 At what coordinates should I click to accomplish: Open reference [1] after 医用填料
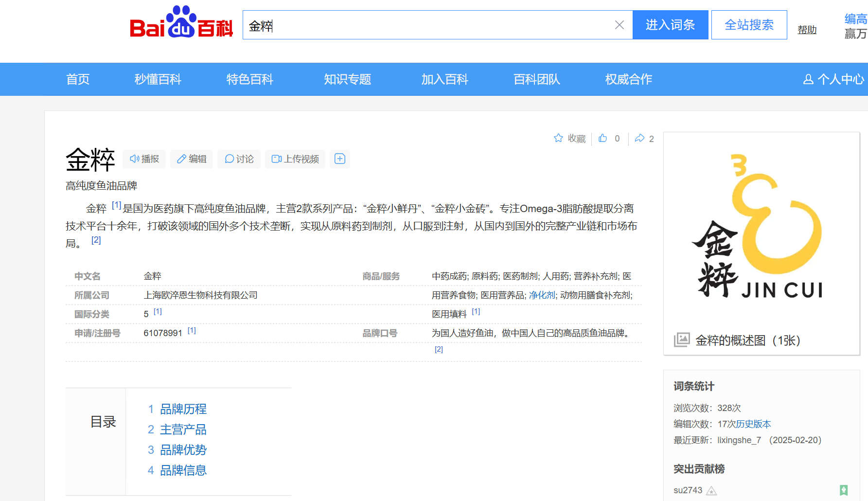476,312
